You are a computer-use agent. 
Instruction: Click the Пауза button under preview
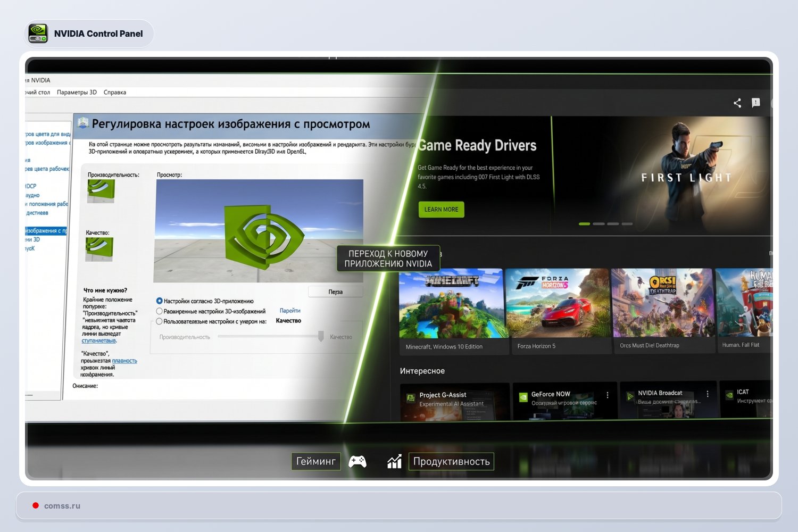pos(336,292)
